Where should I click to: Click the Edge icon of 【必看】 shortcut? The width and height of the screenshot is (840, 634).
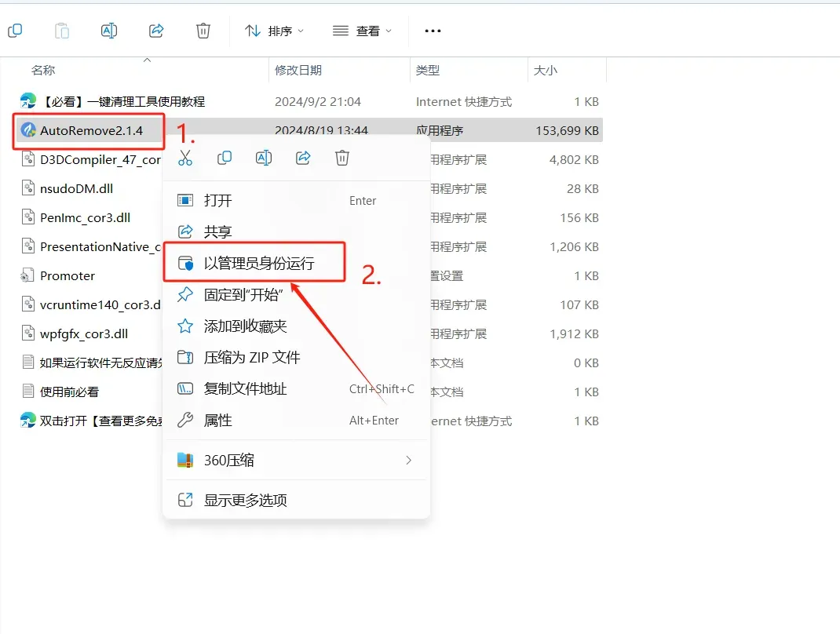tap(27, 100)
